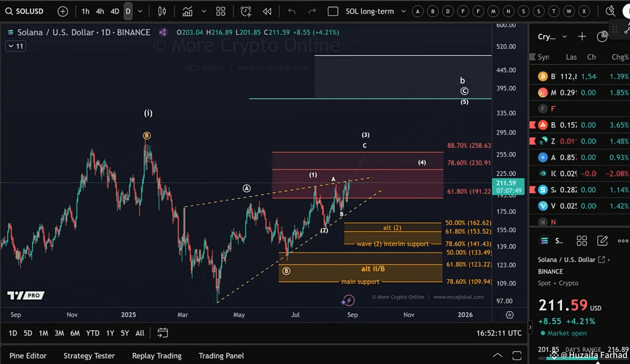Open the layout setup square icon
The image size is (630, 364).
tap(333, 11)
